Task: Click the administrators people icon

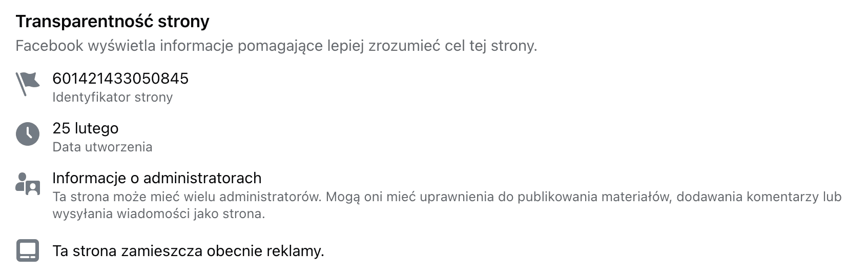Action: pos(28,184)
